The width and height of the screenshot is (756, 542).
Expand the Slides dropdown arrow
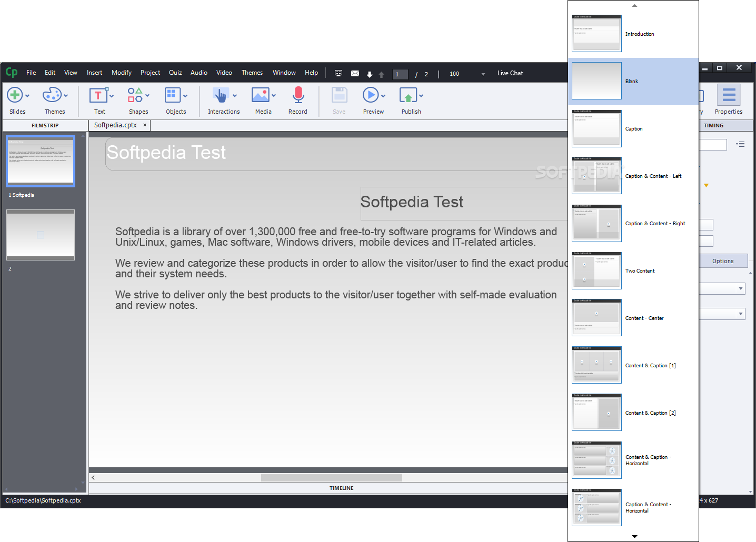pyautogui.click(x=27, y=96)
